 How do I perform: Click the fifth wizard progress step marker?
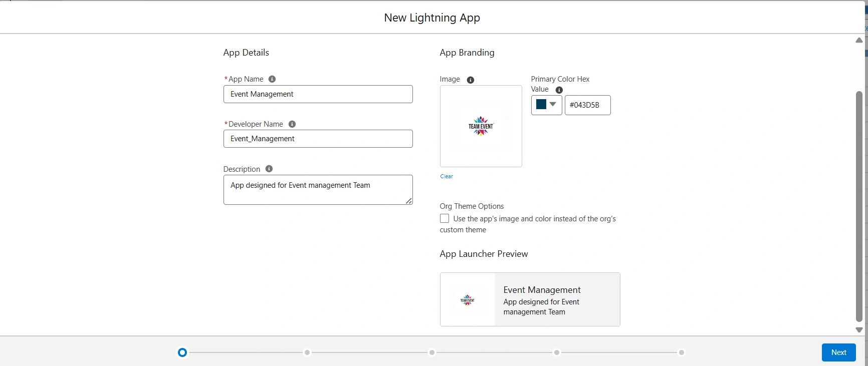coord(682,352)
